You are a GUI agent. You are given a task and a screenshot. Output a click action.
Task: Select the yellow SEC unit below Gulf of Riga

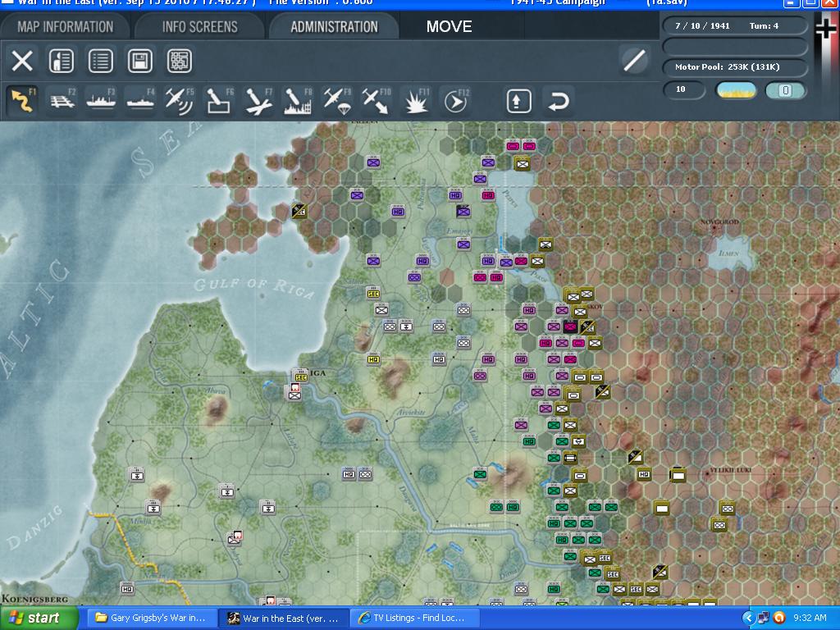pyautogui.click(x=373, y=294)
